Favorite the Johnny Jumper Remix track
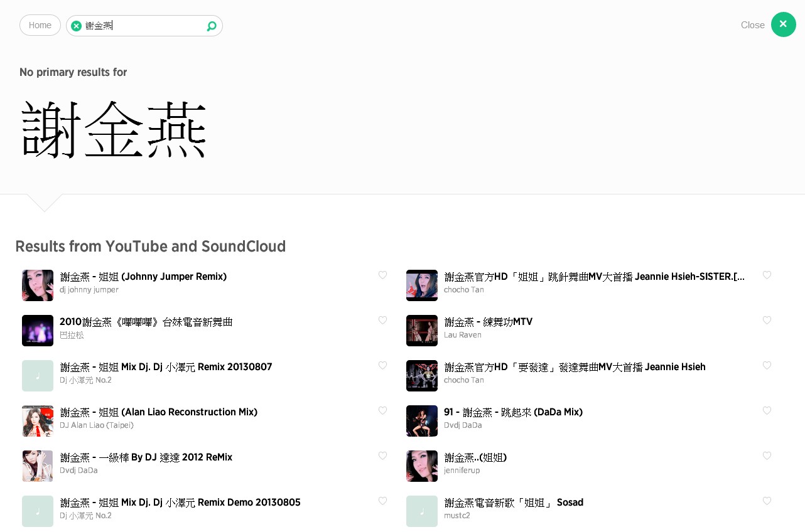Image resolution: width=805 pixels, height=532 pixels. tap(382, 275)
